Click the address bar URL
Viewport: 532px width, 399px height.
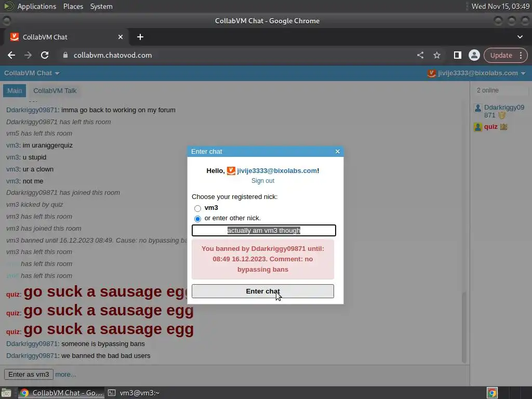point(113,55)
